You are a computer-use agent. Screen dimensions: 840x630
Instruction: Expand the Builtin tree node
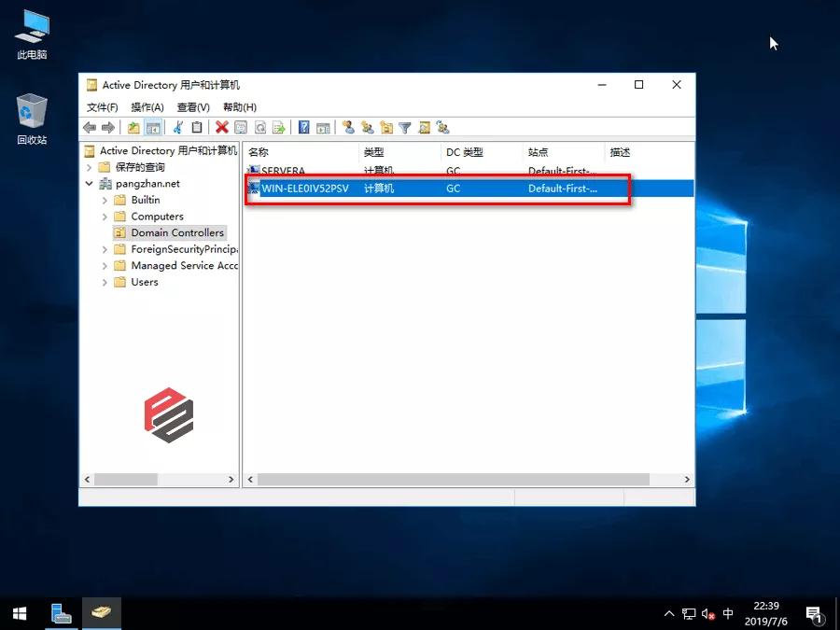coord(105,200)
